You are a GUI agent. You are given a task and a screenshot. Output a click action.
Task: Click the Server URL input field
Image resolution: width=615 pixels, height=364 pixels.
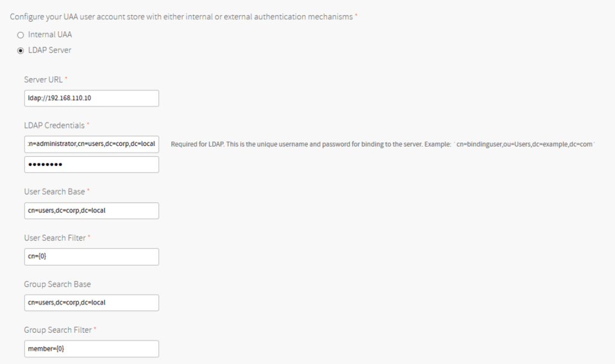[91, 99]
